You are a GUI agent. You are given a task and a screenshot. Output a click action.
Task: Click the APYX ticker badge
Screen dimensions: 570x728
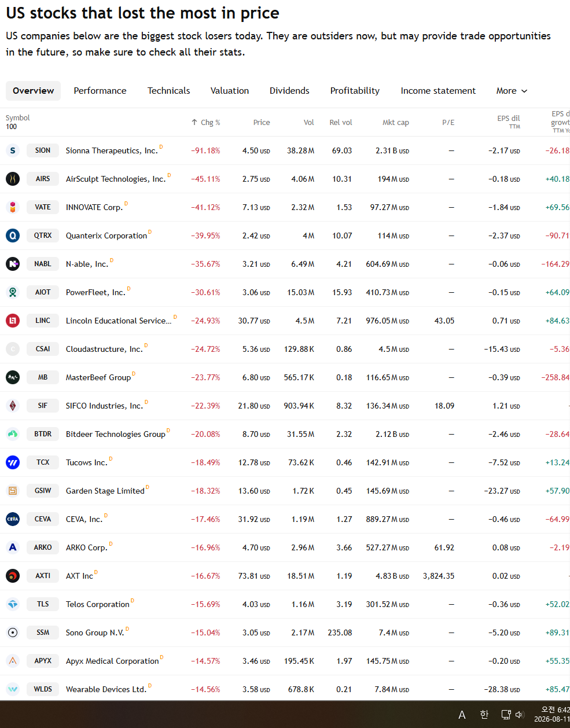43,661
